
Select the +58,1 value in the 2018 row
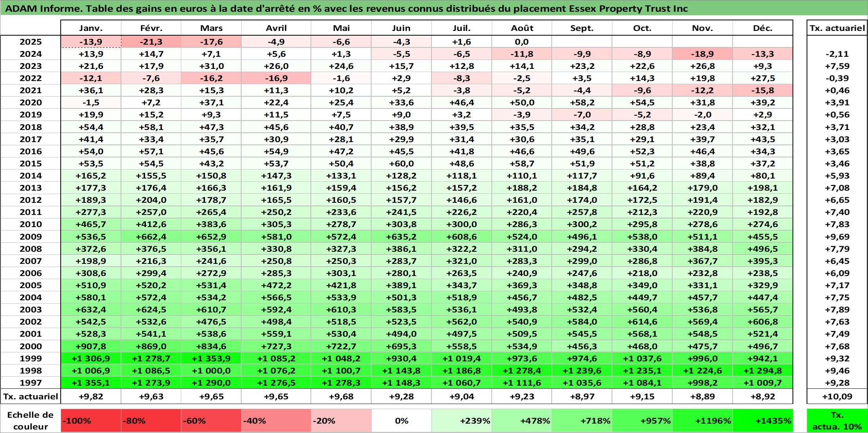[151, 127]
